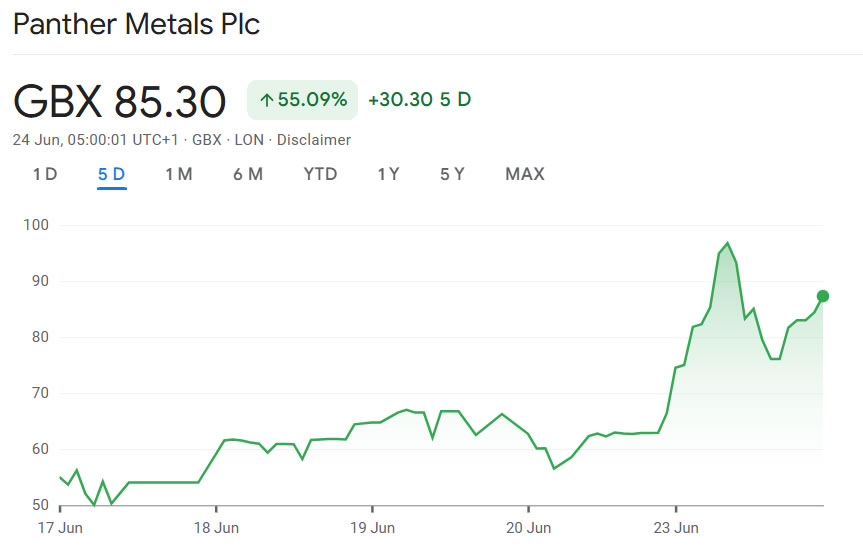863x554 pixels.
Task: Select the 5 D time range tab
Action: coord(111,174)
